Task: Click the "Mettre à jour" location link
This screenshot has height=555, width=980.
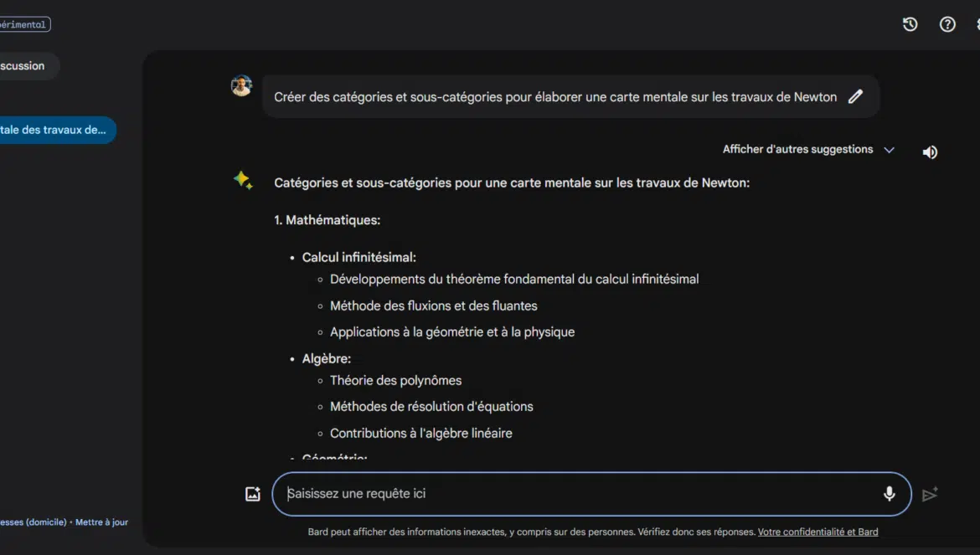Action: click(101, 522)
